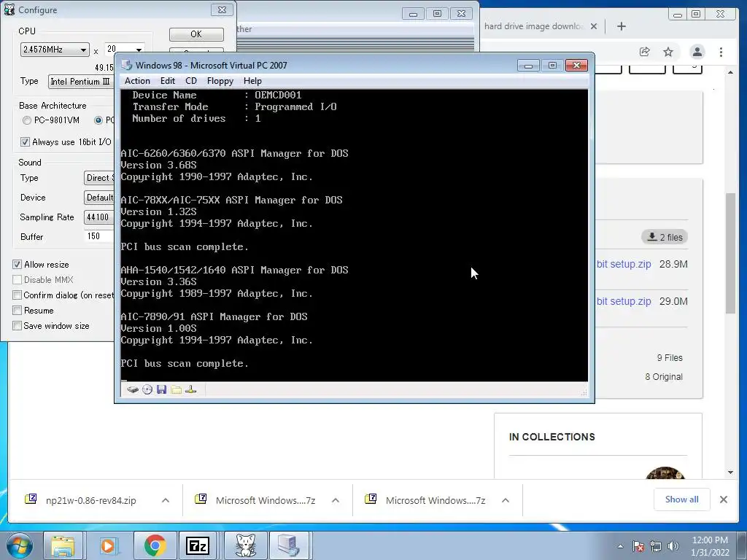Open Windows Explorer from the taskbar
Image resolution: width=747 pixels, height=560 pixels.
[x=63, y=545]
